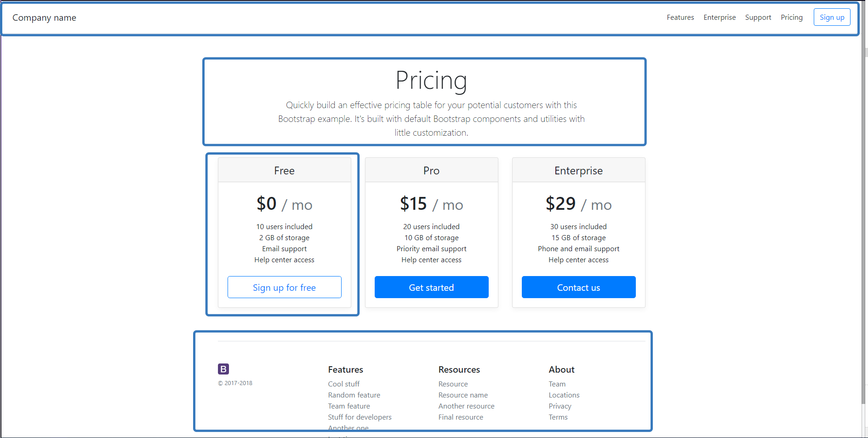Go to the Locations link under About
Image resolution: width=868 pixels, height=438 pixels.
click(x=564, y=395)
